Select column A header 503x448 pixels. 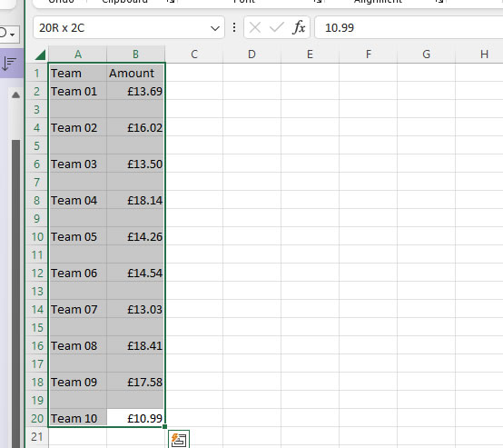coord(78,55)
